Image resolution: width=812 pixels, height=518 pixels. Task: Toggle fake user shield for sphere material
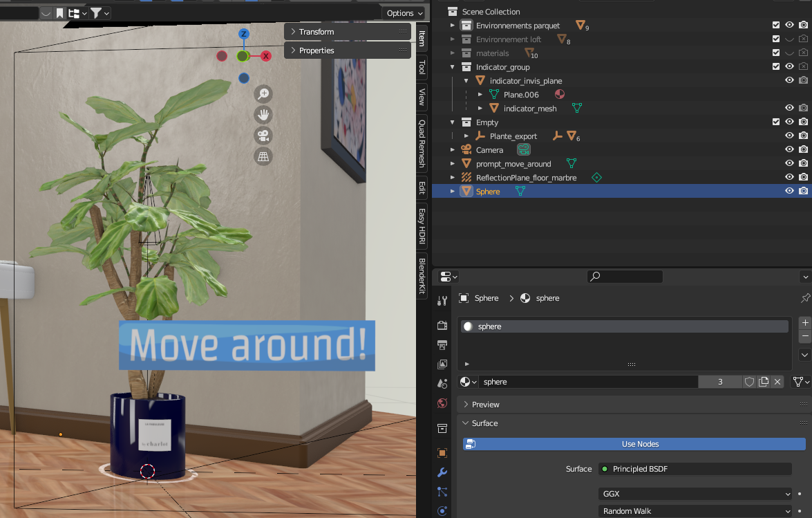point(749,382)
